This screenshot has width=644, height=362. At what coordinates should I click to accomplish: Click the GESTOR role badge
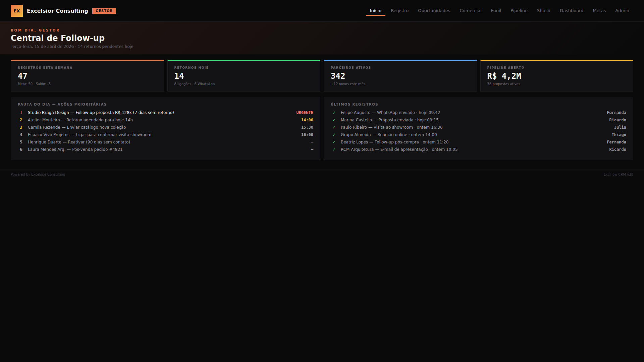[x=104, y=11]
